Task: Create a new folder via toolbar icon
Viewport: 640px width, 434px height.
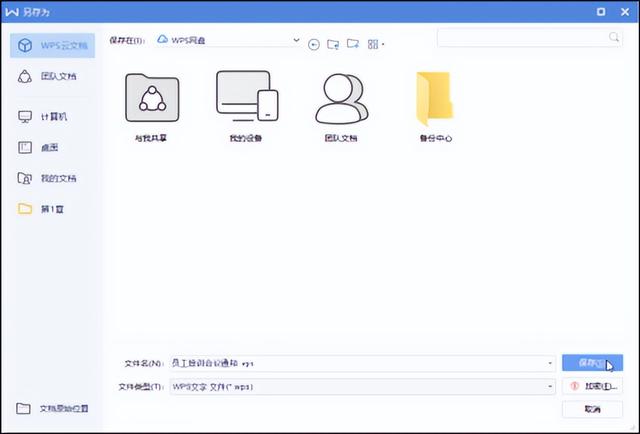Action: 354,44
